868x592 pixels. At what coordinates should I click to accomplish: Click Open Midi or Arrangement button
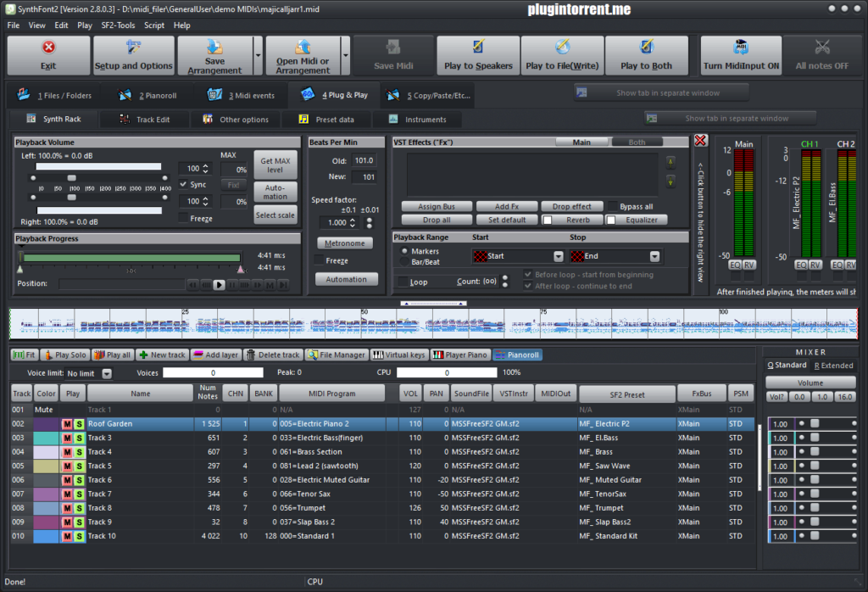coord(303,55)
